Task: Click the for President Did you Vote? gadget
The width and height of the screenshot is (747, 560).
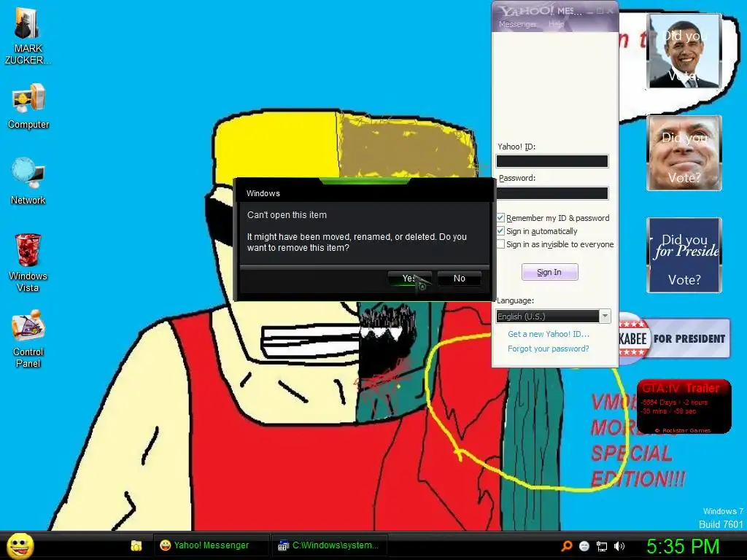Action: pos(684,255)
